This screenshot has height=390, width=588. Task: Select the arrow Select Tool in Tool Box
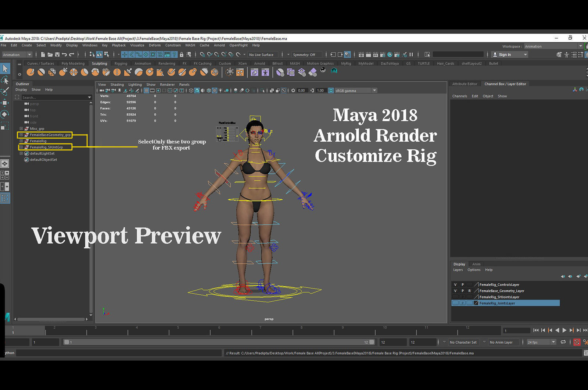click(x=5, y=68)
